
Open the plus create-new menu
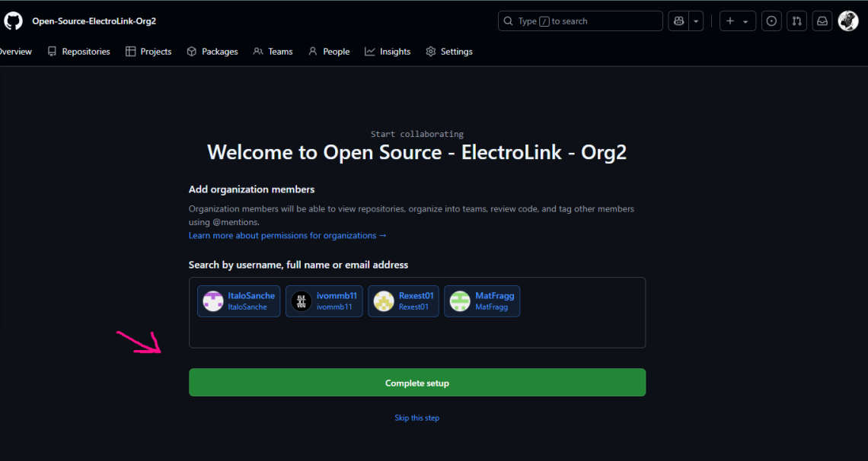(737, 21)
